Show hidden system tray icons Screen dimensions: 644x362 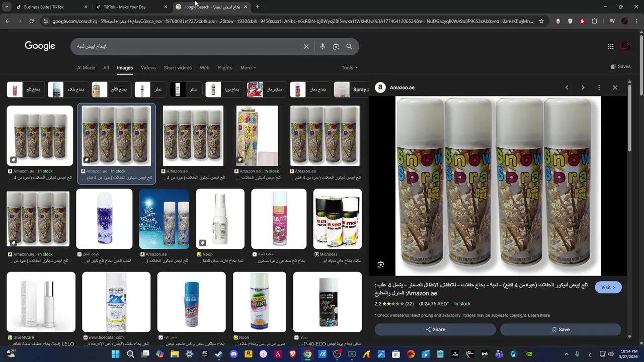tap(567, 354)
